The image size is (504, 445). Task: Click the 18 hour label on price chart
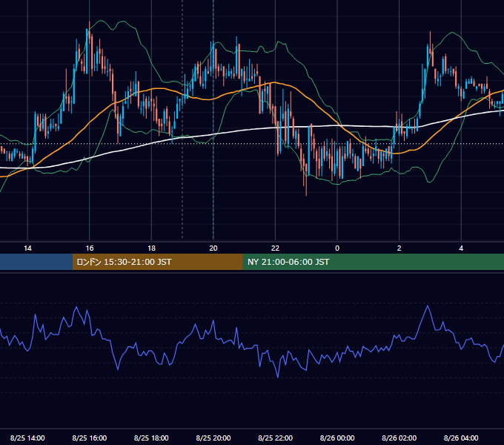(x=151, y=248)
